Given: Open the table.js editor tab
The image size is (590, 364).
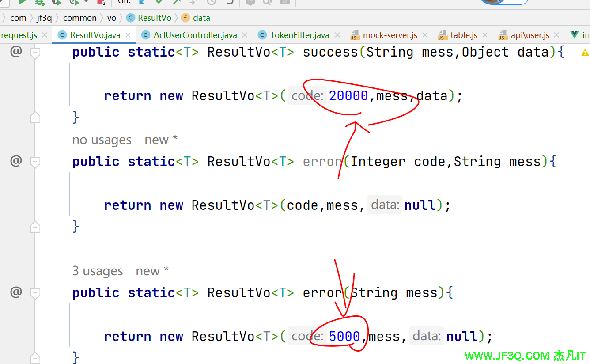Looking at the screenshot, I should click(463, 35).
